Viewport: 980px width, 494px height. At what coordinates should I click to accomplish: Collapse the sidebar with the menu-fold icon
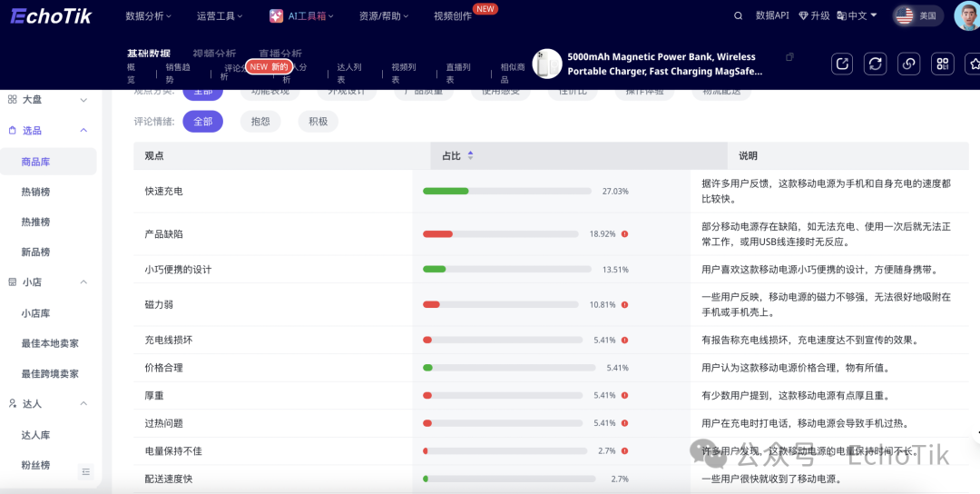pyautogui.click(x=85, y=471)
